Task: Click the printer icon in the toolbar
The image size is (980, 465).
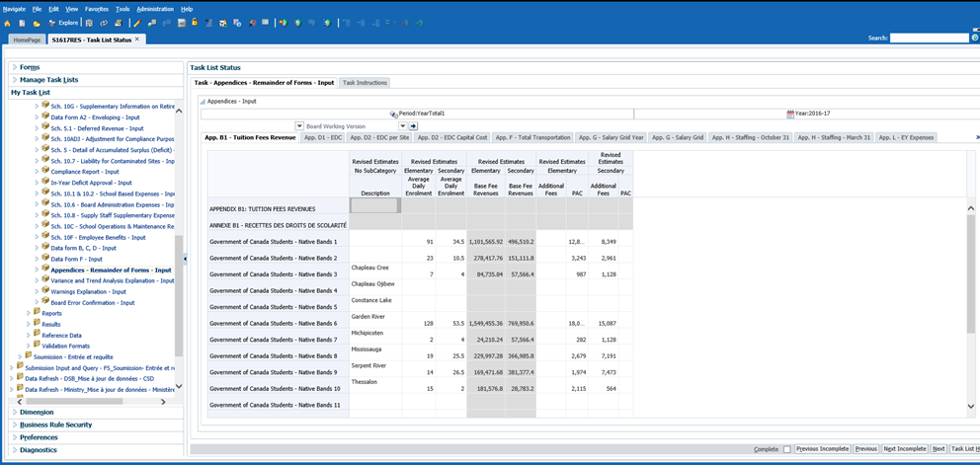Action: pyautogui.click(x=119, y=23)
